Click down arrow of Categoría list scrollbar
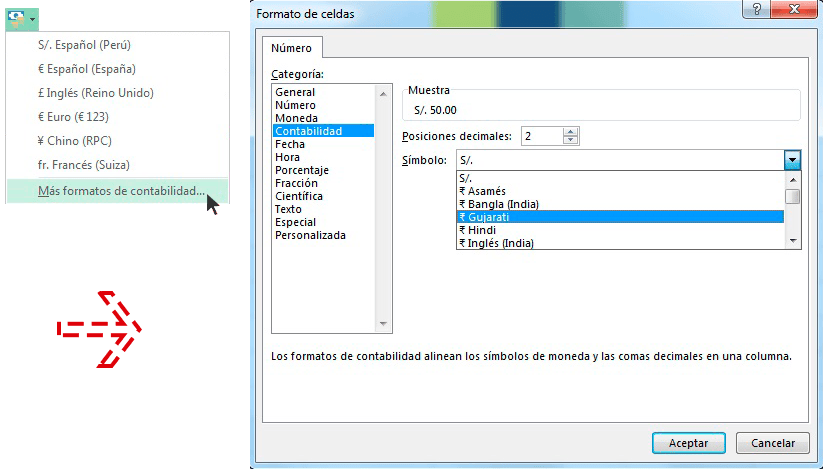 [x=383, y=324]
